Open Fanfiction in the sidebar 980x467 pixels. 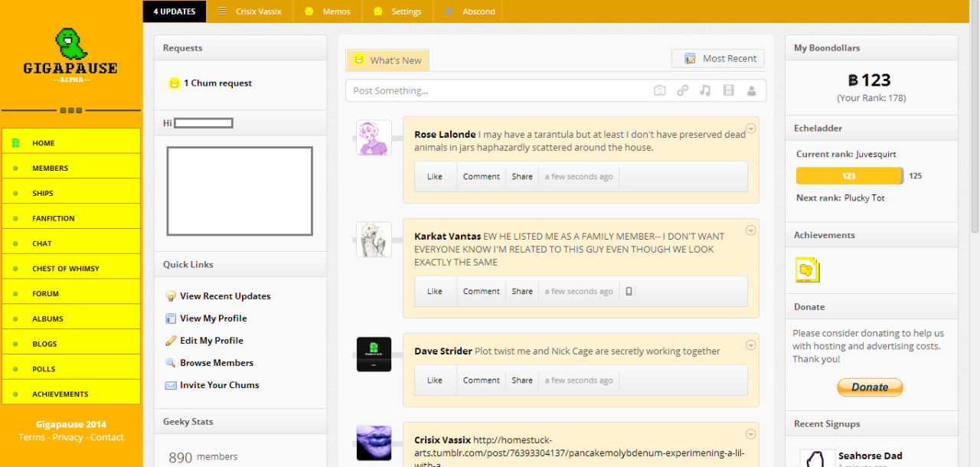pyautogui.click(x=71, y=218)
